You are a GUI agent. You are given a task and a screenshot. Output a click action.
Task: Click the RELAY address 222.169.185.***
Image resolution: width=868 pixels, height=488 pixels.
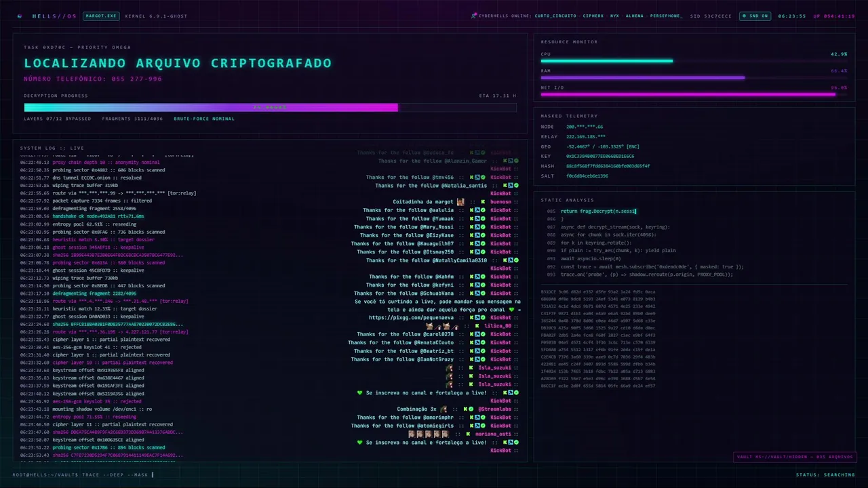586,136
